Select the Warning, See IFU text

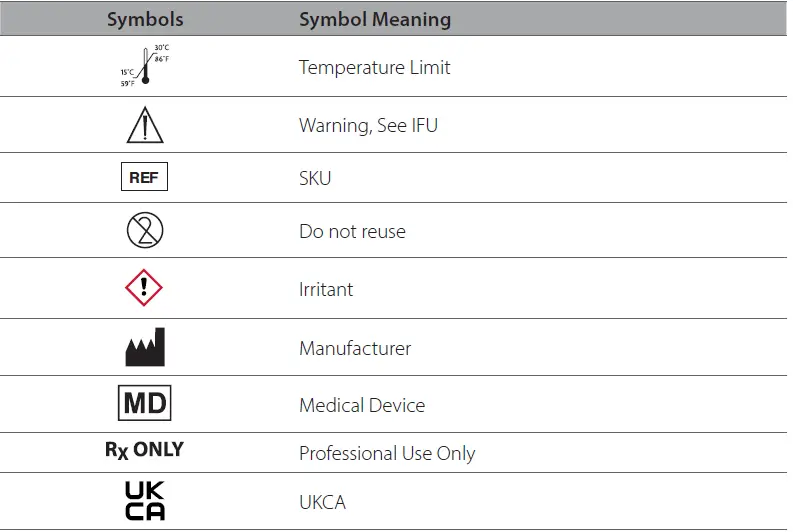368,126
